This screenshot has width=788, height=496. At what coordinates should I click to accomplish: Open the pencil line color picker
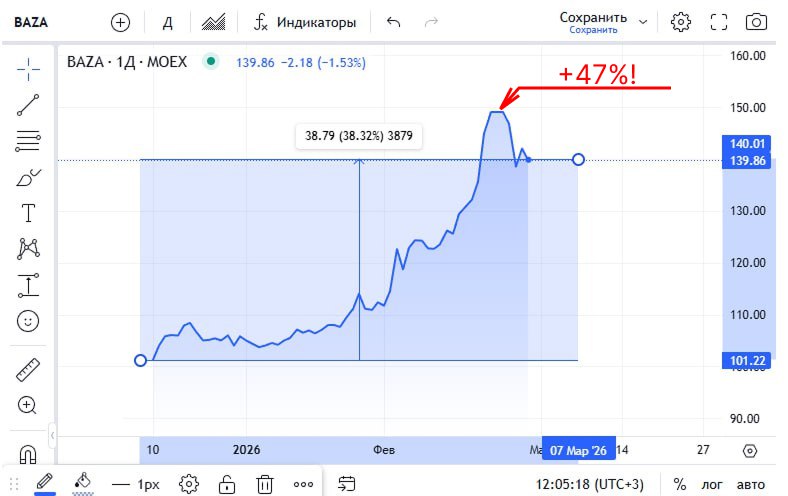[x=44, y=482]
